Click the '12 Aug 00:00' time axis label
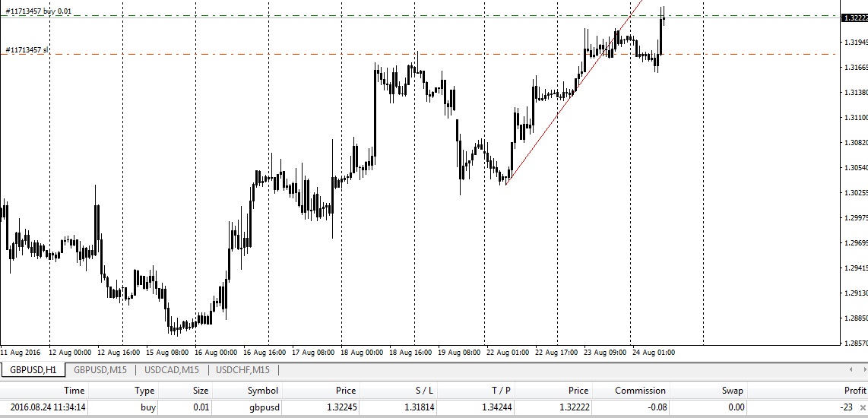Screen dimensions: 868x418 pyautogui.click(x=70, y=352)
